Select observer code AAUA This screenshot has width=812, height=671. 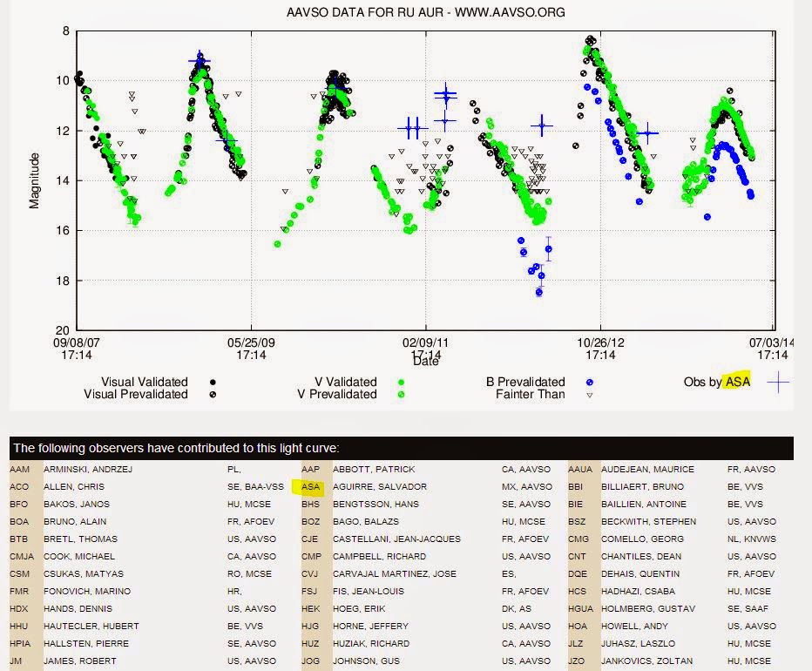point(580,470)
